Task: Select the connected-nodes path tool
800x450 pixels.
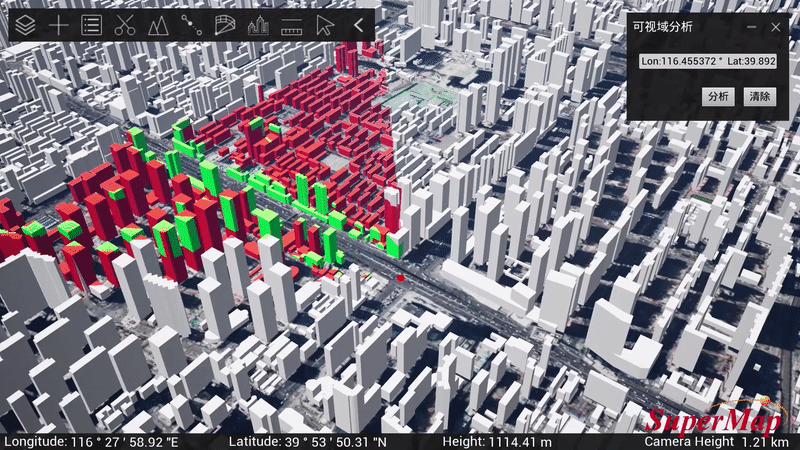Action: coord(191,25)
